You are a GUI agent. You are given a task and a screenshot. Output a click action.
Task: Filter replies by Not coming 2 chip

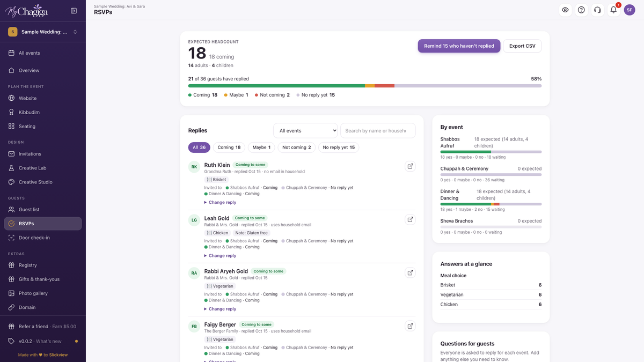click(297, 147)
